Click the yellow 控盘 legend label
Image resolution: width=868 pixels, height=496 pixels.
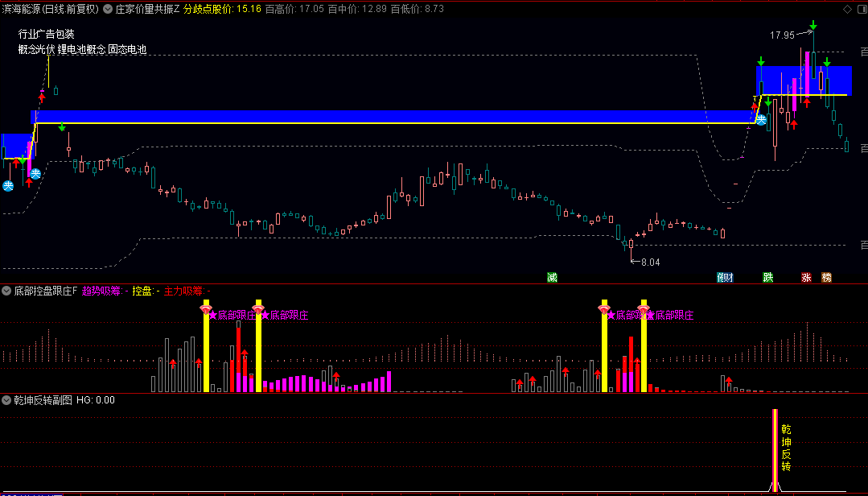point(146,291)
